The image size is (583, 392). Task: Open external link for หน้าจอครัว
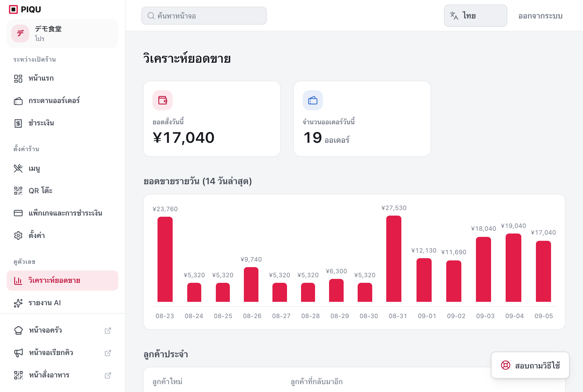(x=108, y=331)
